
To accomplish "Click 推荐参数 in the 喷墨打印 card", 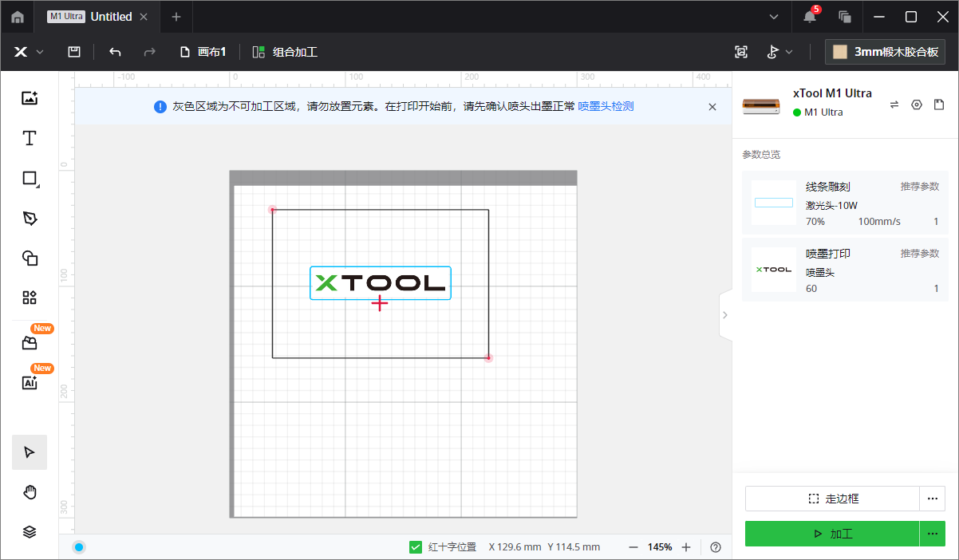I will [x=920, y=254].
